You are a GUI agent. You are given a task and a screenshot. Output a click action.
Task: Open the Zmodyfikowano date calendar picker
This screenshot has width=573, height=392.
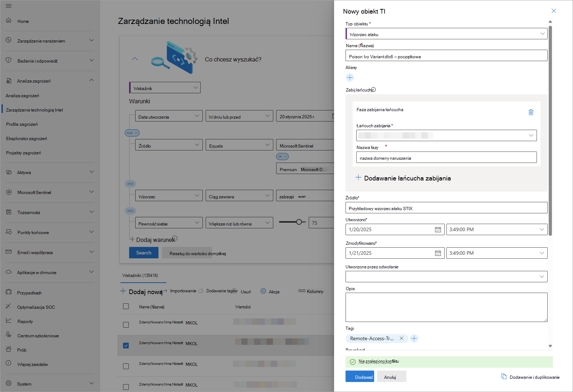(x=438, y=253)
